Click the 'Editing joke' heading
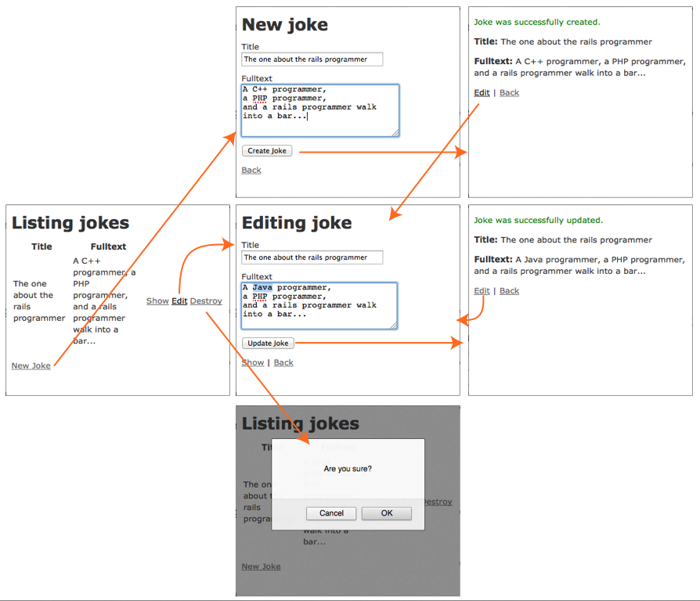The width and height of the screenshot is (700, 601). [x=297, y=223]
